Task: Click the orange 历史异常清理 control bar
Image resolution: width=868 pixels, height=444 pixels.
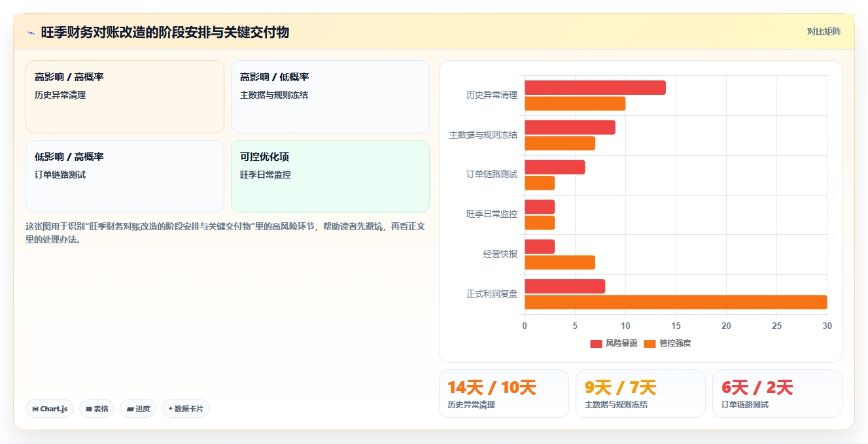Action: coord(575,103)
